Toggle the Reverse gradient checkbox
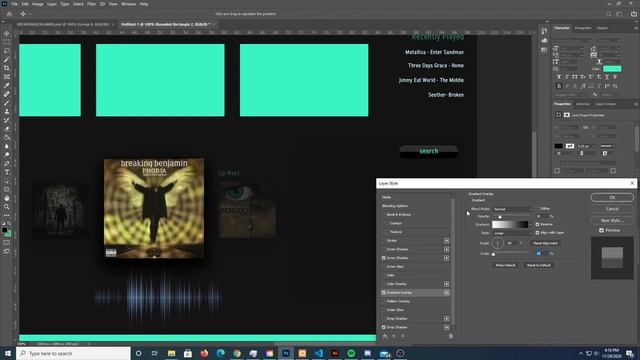640x360 pixels. click(538, 224)
